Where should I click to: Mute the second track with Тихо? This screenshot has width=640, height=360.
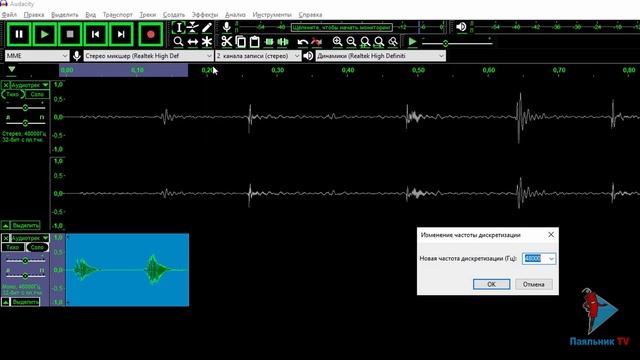tap(13, 247)
